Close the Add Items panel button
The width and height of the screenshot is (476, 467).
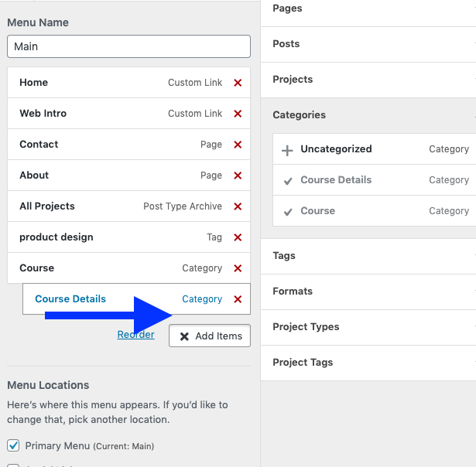click(210, 336)
